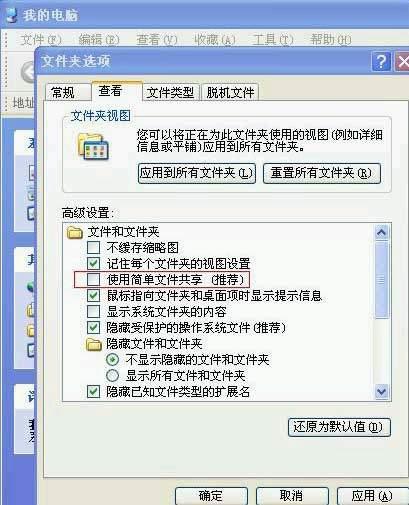
Task: Click 应用到所有文件夹 (L) button
Action: coord(197,173)
